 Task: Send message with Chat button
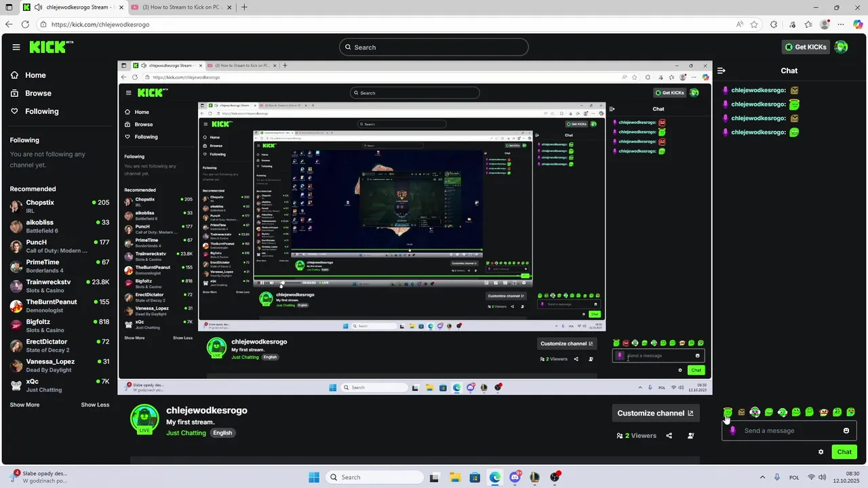[844, 452]
